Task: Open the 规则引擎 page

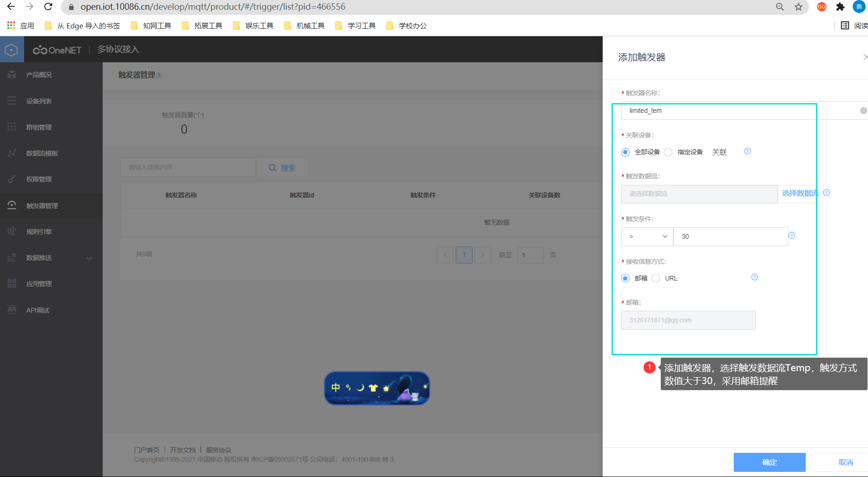Action: [39, 231]
